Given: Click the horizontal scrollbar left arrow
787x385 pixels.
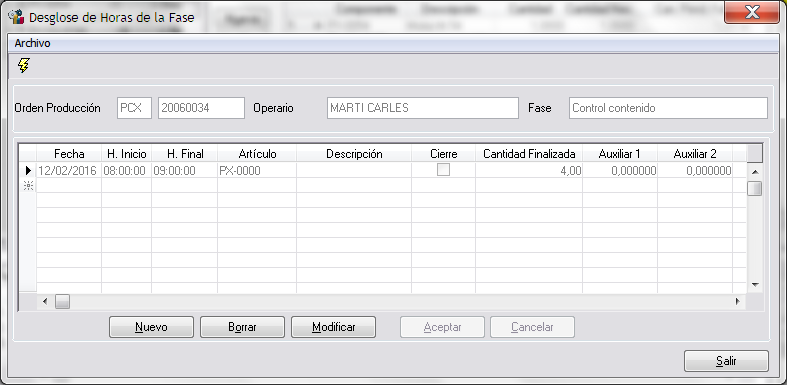Looking at the screenshot, I should [x=45, y=301].
